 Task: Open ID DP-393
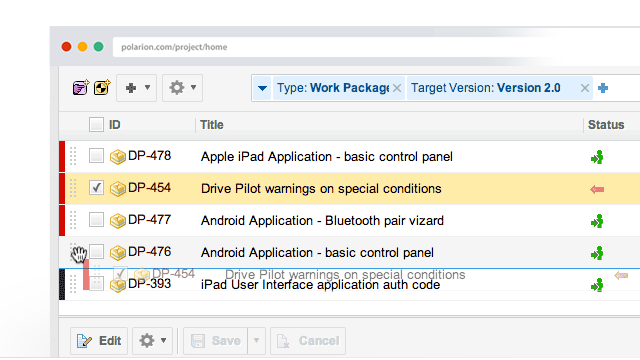[x=149, y=284]
